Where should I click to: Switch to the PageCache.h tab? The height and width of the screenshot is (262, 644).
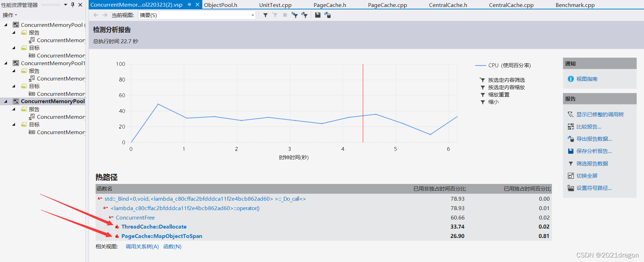(330, 5)
